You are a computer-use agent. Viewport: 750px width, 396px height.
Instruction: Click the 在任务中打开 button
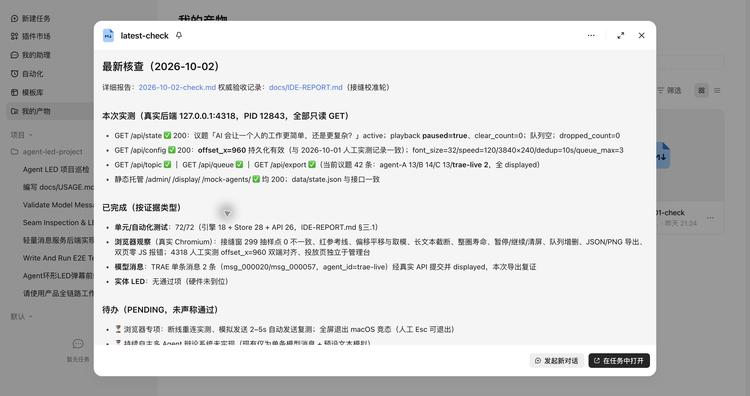pyautogui.click(x=619, y=361)
